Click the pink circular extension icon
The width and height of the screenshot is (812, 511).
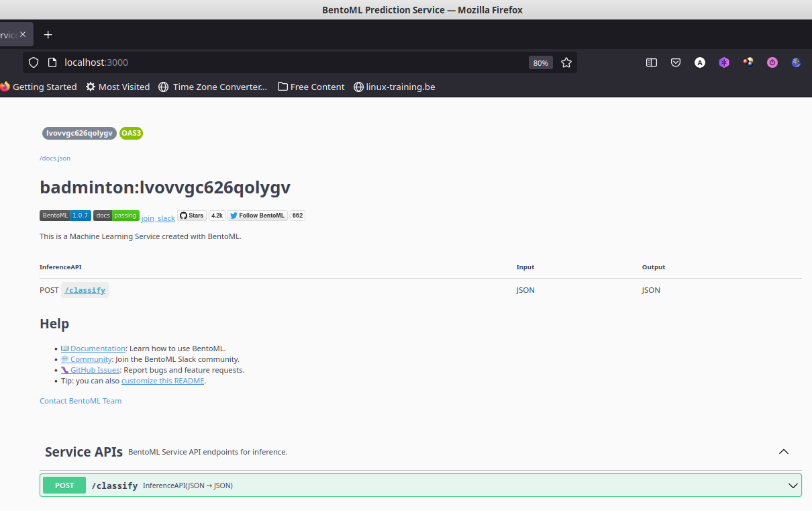pyautogui.click(x=772, y=62)
